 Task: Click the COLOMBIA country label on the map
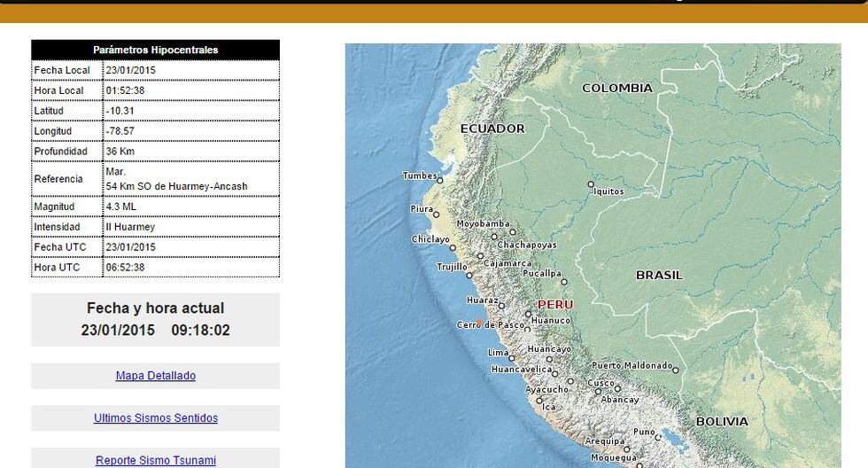coord(616,88)
